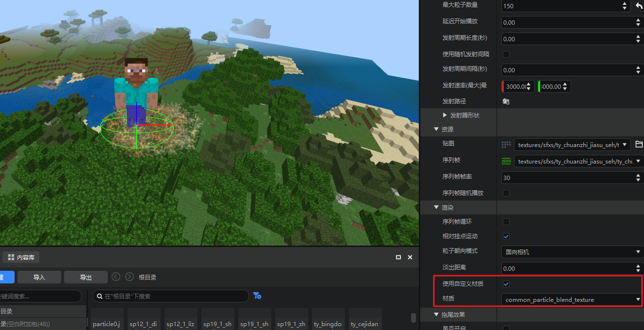Viewport: 644px width, 330px height.
Task: Click the blue 新建 button
Action: point(7,277)
